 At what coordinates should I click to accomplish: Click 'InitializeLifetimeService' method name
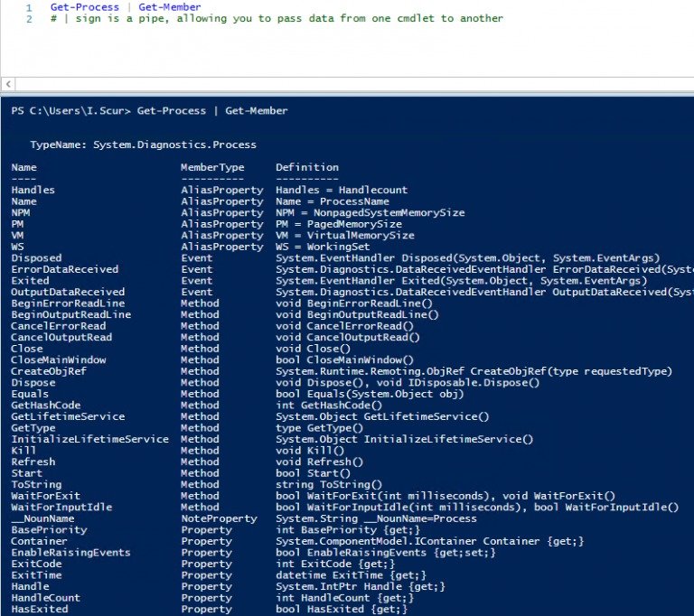[x=90, y=439]
